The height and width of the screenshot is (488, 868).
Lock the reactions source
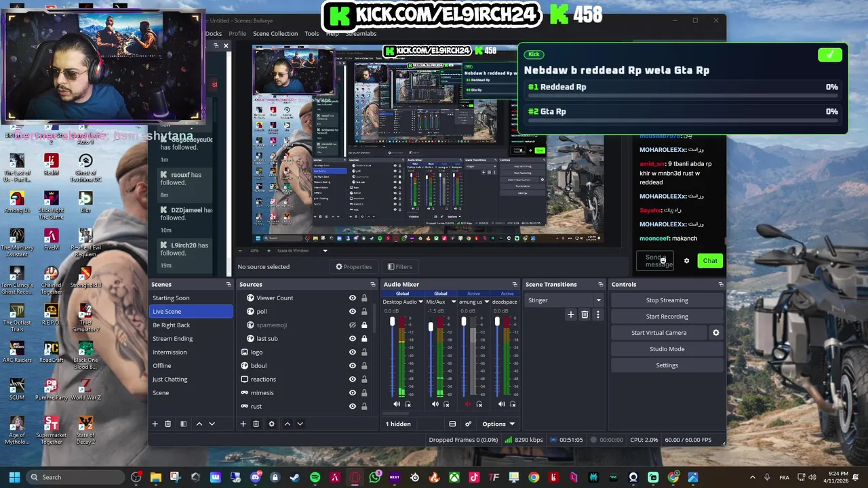(x=364, y=379)
